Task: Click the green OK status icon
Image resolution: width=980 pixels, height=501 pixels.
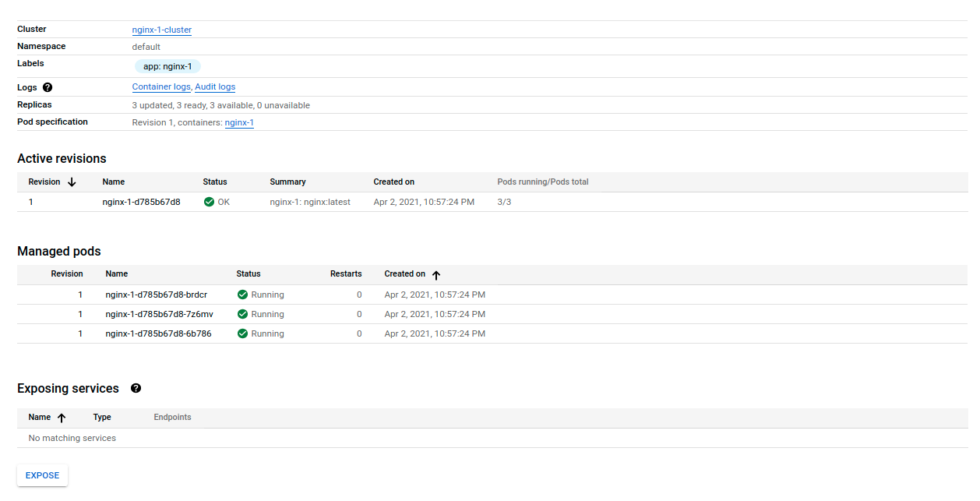Action: (209, 202)
